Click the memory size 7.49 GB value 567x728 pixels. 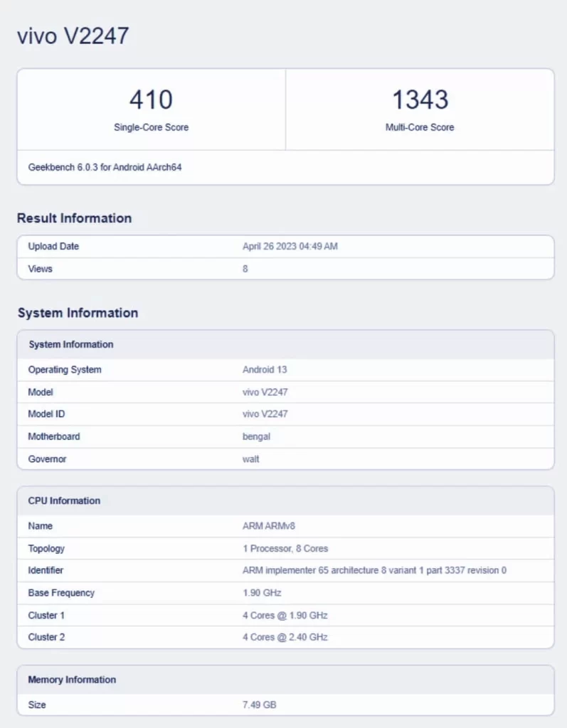(260, 705)
